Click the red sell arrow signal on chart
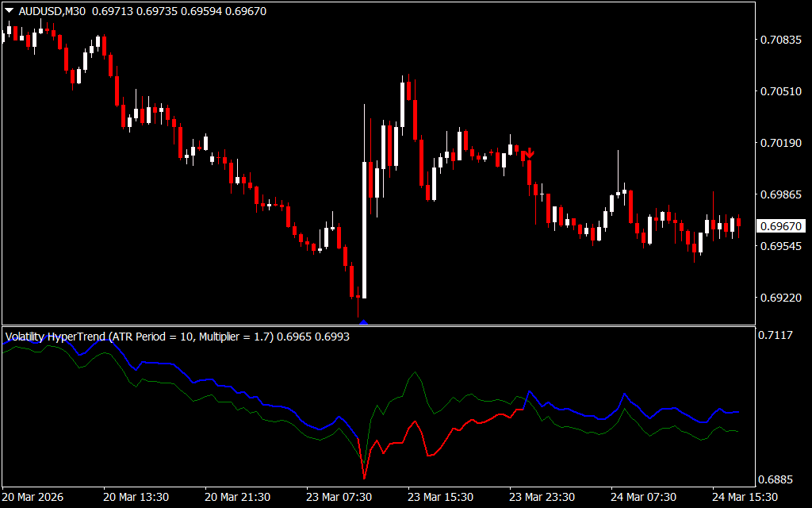812x508 pixels. click(x=529, y=153)
